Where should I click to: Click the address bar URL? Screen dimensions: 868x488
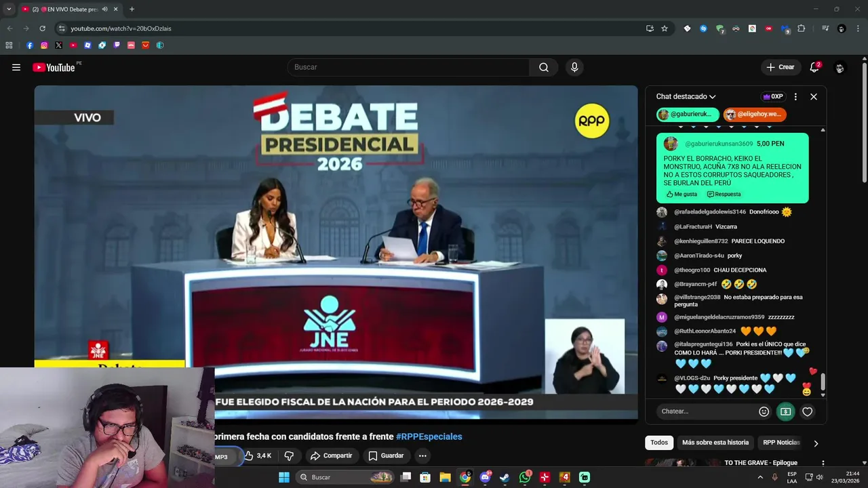point(121,28)
